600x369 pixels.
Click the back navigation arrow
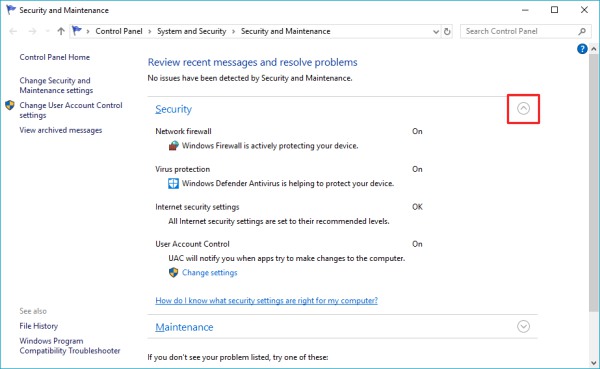[13, 31]
